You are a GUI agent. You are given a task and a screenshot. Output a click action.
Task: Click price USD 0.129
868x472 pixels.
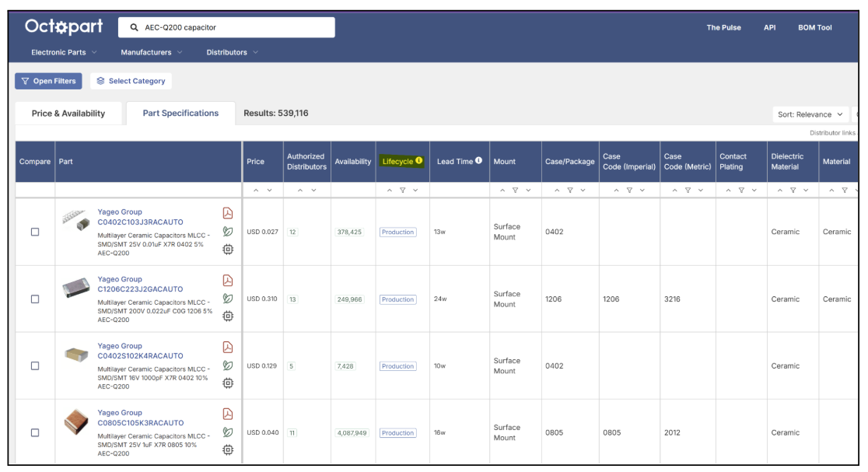point(262,365)
